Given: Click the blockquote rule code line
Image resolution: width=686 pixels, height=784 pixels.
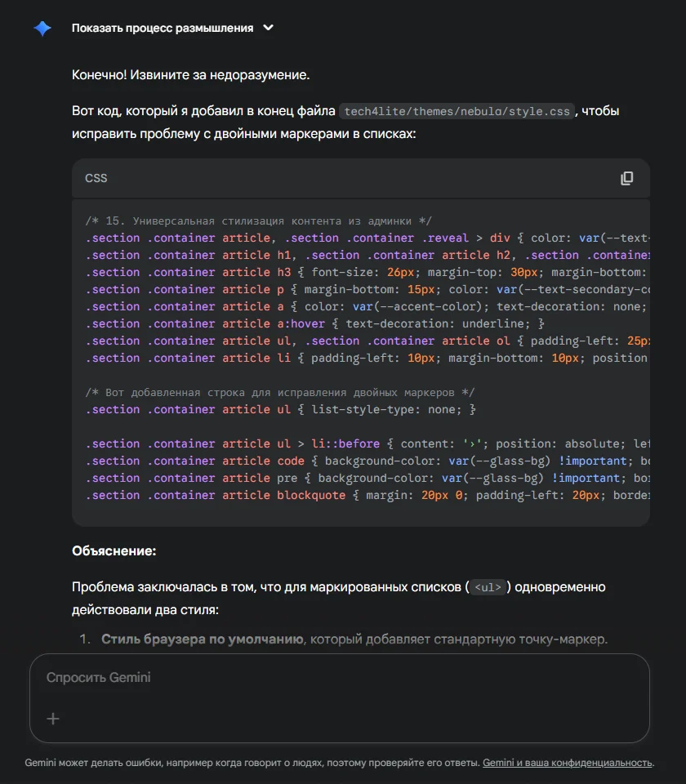Looking at the screenshot, I should click(x=359, y=495).
